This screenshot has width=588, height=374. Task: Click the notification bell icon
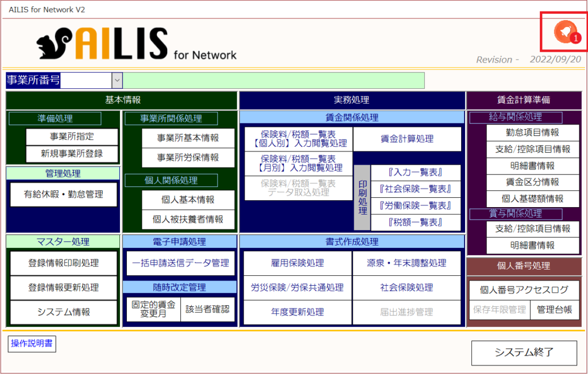point(563,32)
